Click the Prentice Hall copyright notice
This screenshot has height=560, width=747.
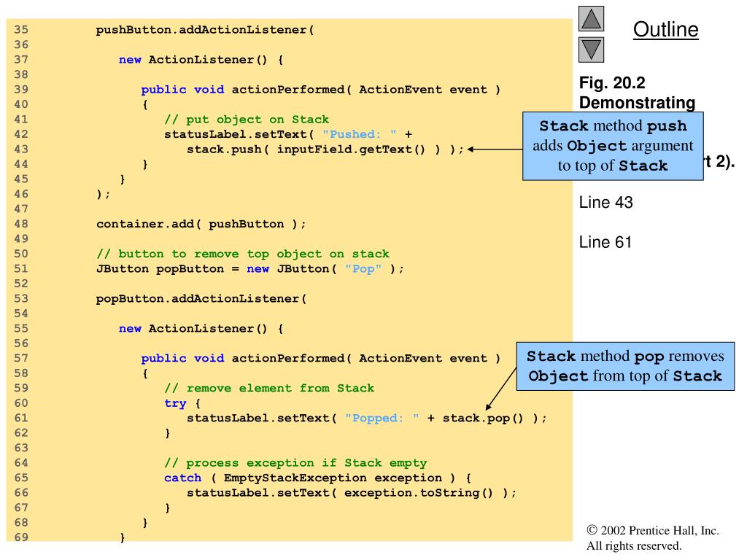point(652,538)
